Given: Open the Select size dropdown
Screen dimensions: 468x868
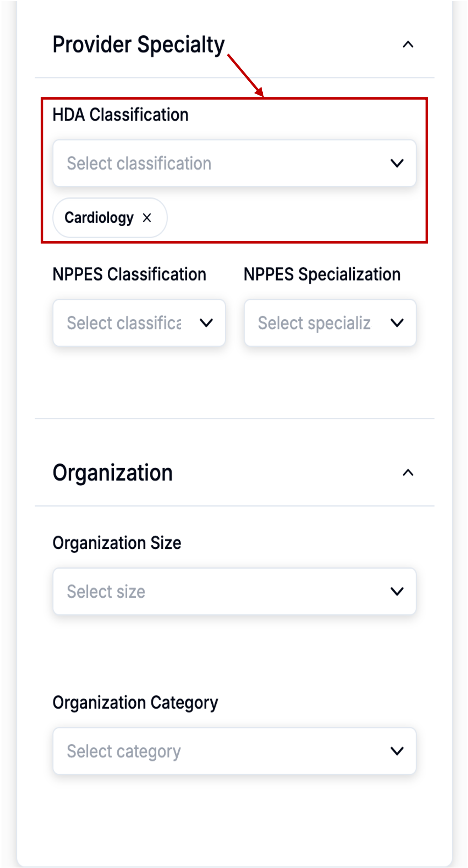Looking at the screenshot, I should coord(234,591).
